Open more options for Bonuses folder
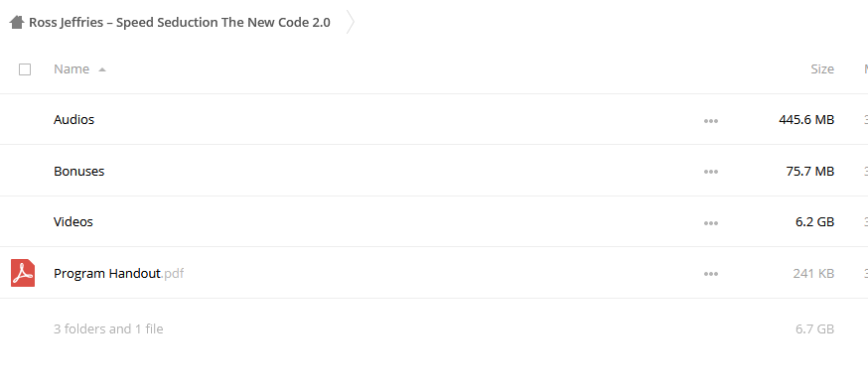The image size is (868, 391). coord(711,172)
